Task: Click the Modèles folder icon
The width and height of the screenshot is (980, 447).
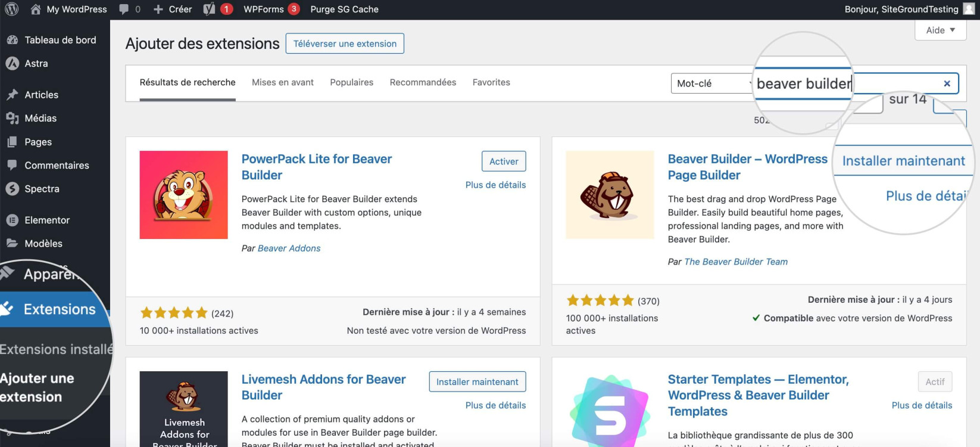Action: (x=12, y=243)
